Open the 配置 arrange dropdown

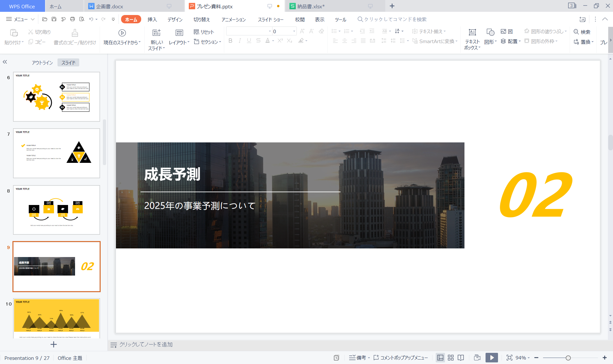[x=511, y=41]
